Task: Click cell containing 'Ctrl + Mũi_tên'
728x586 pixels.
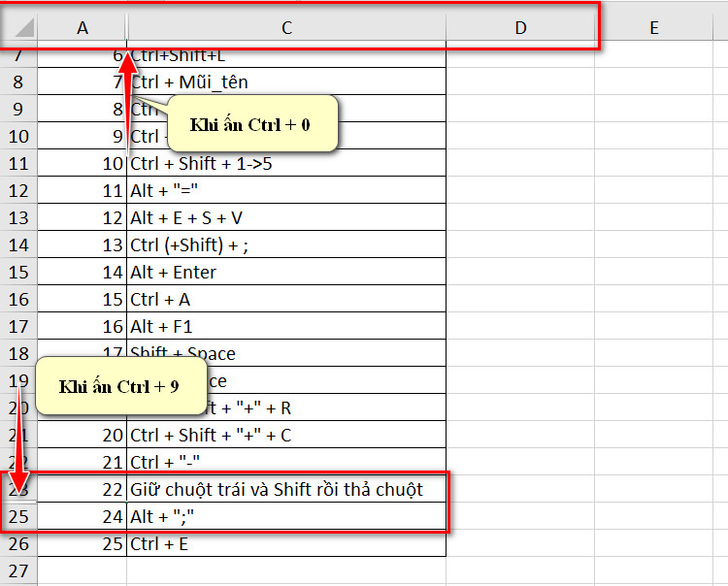Action: point(286,82)
